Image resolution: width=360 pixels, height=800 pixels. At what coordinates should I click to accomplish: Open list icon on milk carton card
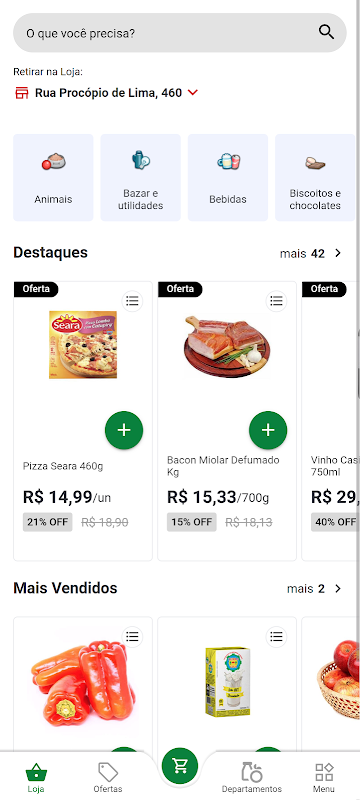276,637
